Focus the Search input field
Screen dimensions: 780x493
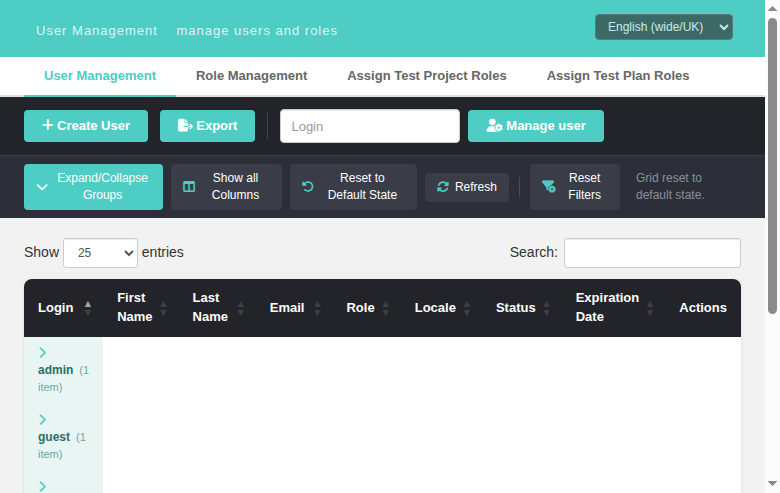click(x=652, y=253)
